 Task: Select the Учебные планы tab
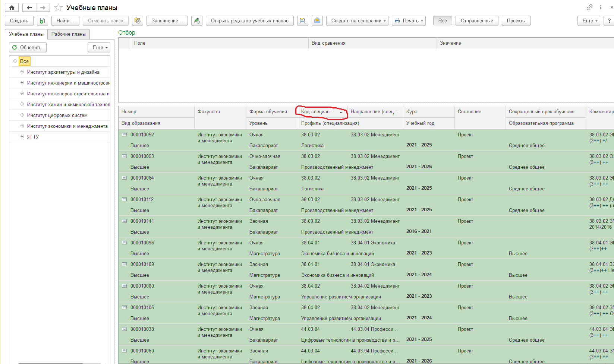pos(26,34)
